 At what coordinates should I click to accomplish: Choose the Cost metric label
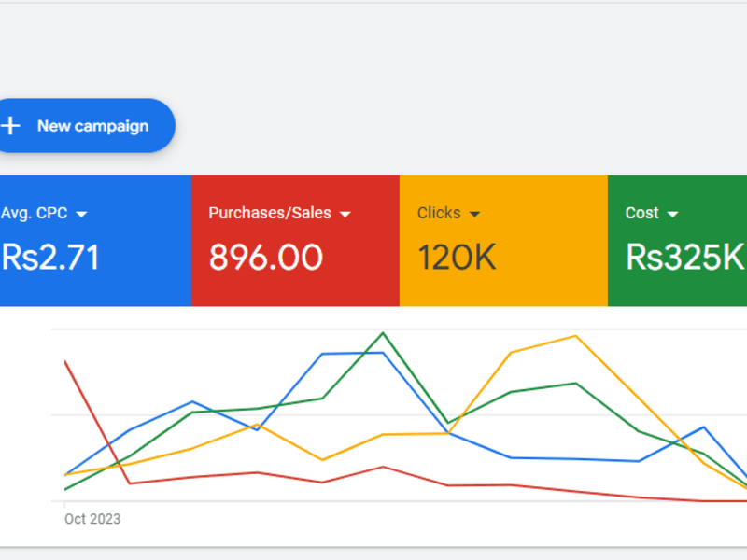(x=641, y=213)
